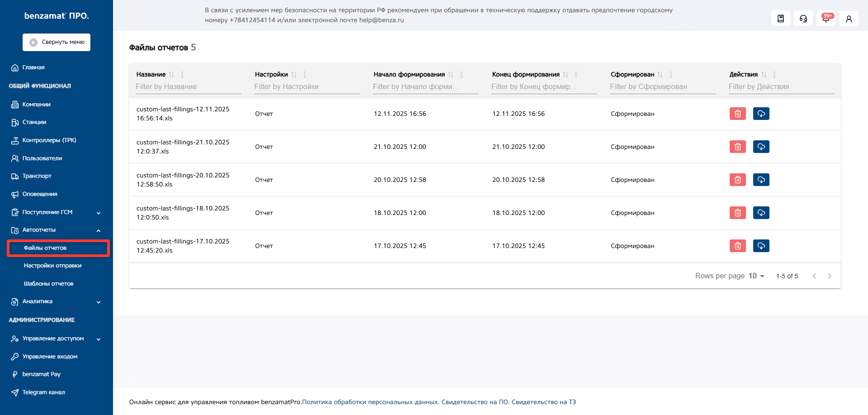Download the 21.10.2025 report file
The height and width of the screenshot is (415, 868).
[761, 147]
